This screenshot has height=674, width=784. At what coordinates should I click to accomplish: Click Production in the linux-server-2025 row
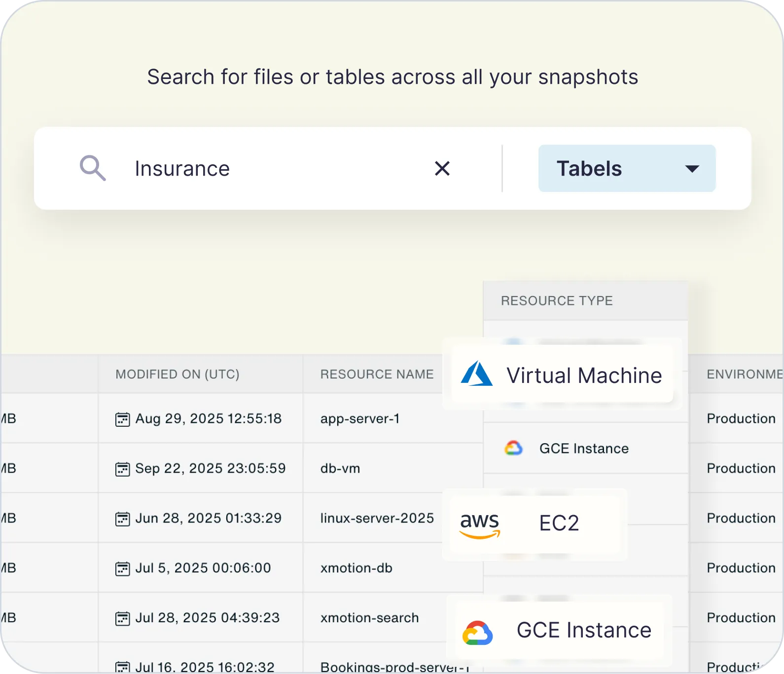point(741,518)
